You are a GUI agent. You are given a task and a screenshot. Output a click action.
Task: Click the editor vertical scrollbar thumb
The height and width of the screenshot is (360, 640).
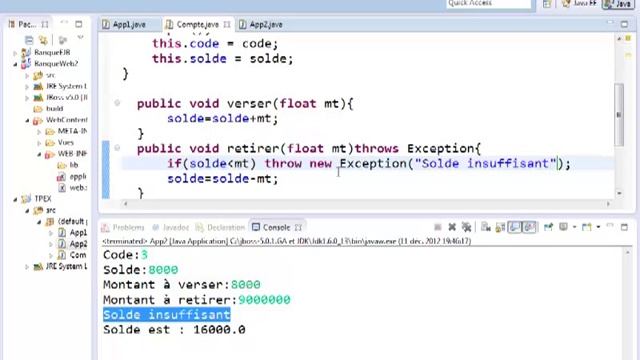pos(619,114)
